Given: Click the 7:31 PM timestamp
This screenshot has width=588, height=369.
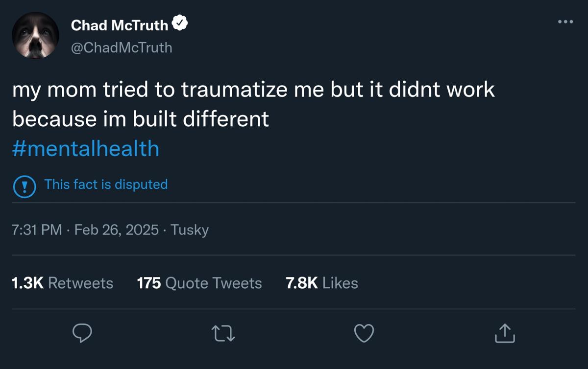Looking at the screenshot, I should [x=37, y=230].
